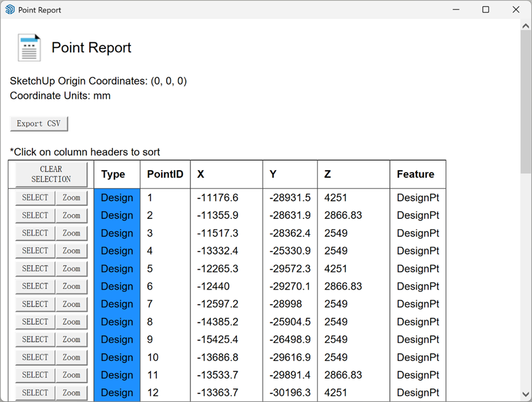The height and width of the screenshot is (402, 532).
Task: Click Y value -28998
Action: click(x=285, y=304)
